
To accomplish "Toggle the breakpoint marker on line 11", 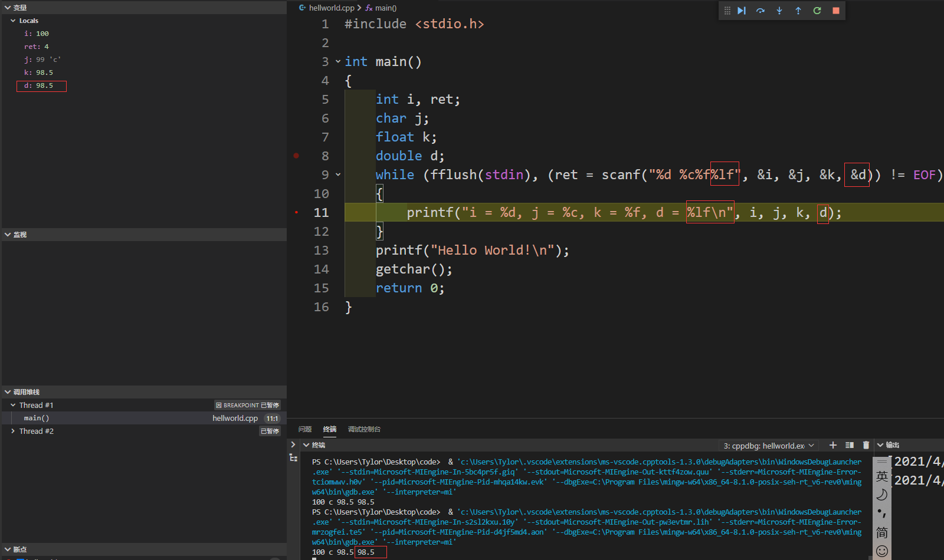I will pos(296,212).
